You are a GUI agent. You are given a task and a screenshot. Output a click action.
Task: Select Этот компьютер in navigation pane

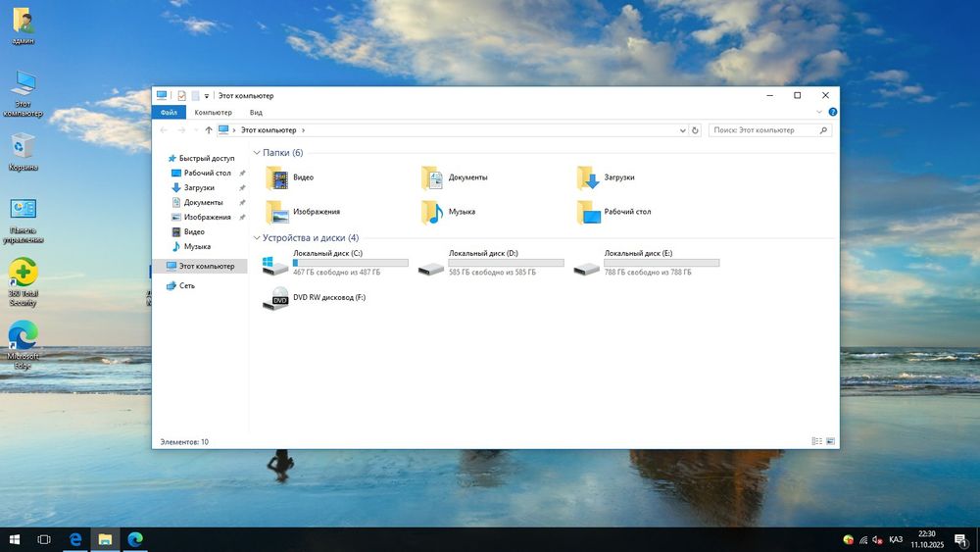pos(201,267)
